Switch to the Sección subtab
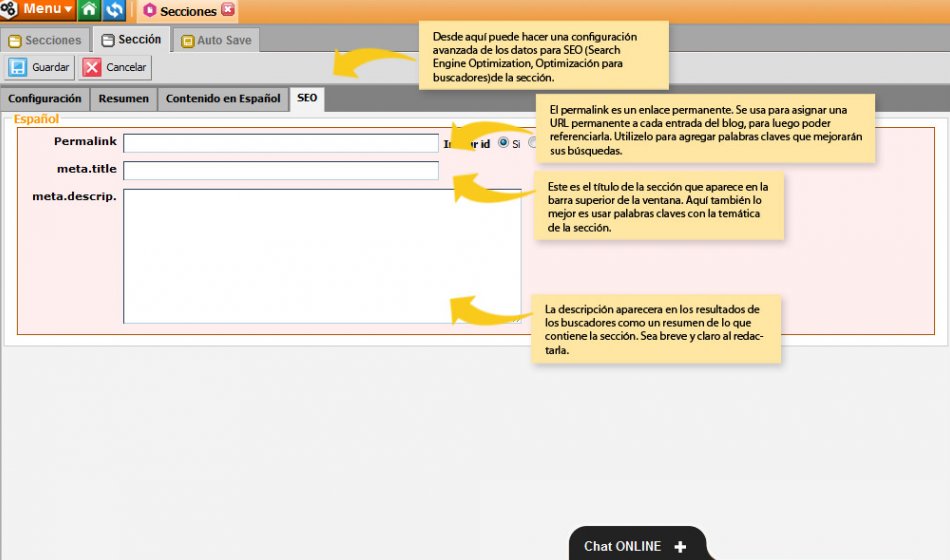 (131, 39)
